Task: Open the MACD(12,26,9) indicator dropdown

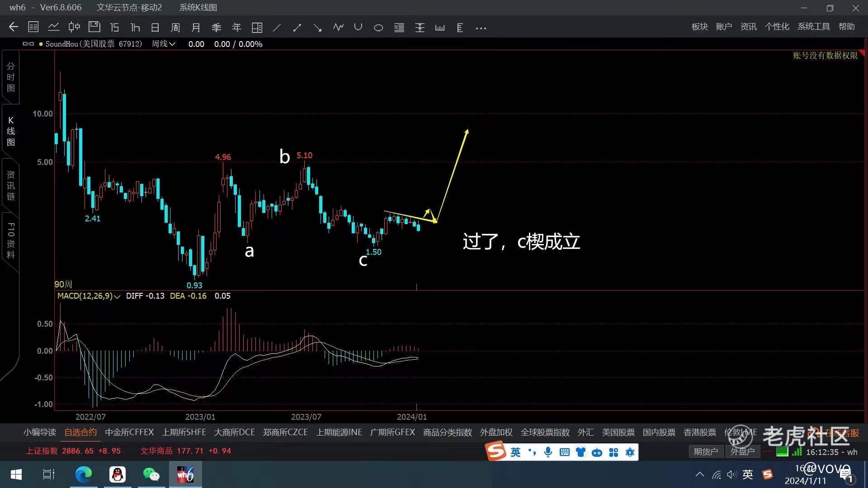Action: (x=89, y=296)
